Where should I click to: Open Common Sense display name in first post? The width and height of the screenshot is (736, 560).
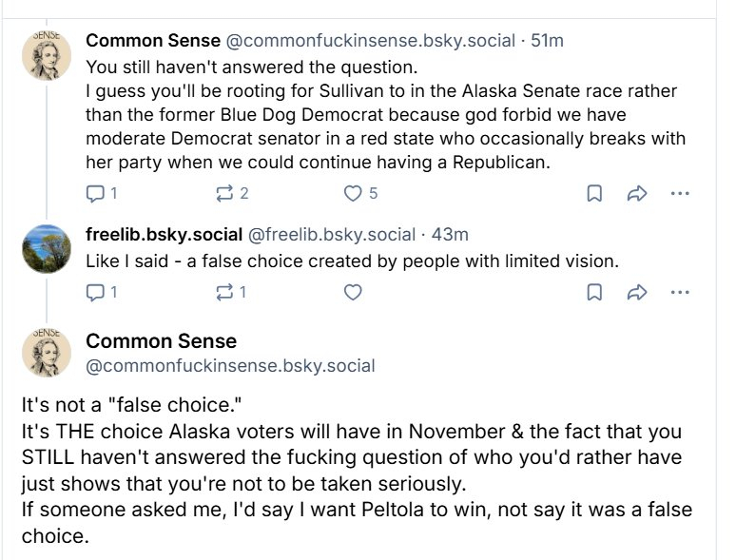tap(152, 40)
